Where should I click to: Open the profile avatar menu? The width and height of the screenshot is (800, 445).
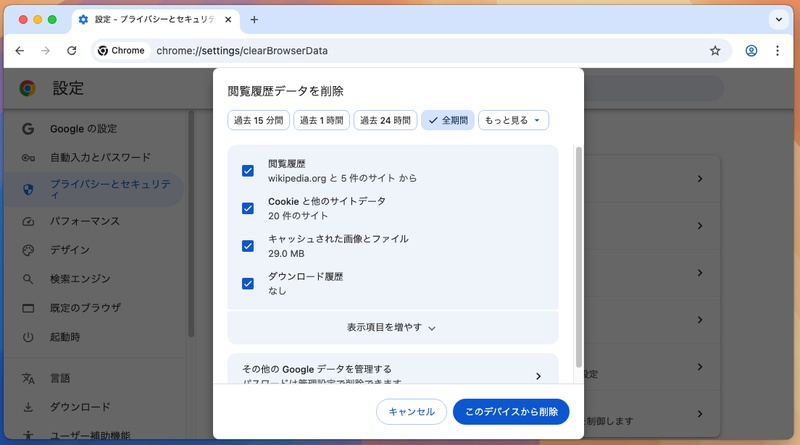point(751,51)
